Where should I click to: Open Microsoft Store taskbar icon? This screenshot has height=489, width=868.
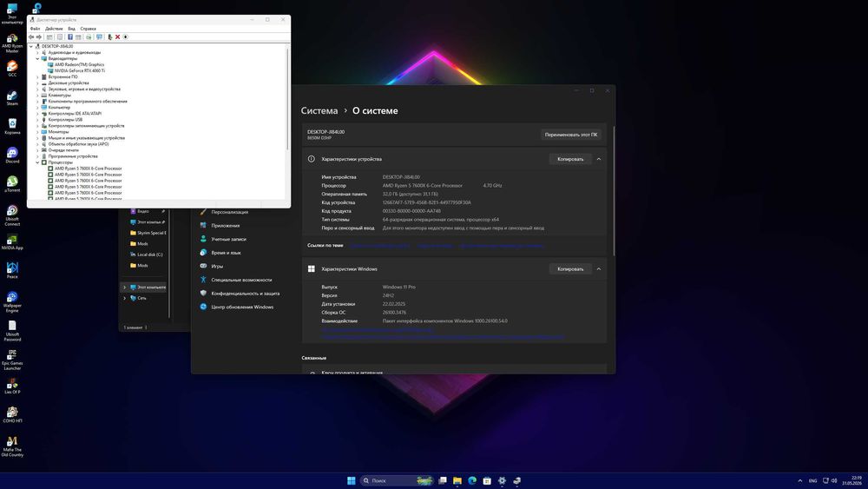tap(487, 480)
